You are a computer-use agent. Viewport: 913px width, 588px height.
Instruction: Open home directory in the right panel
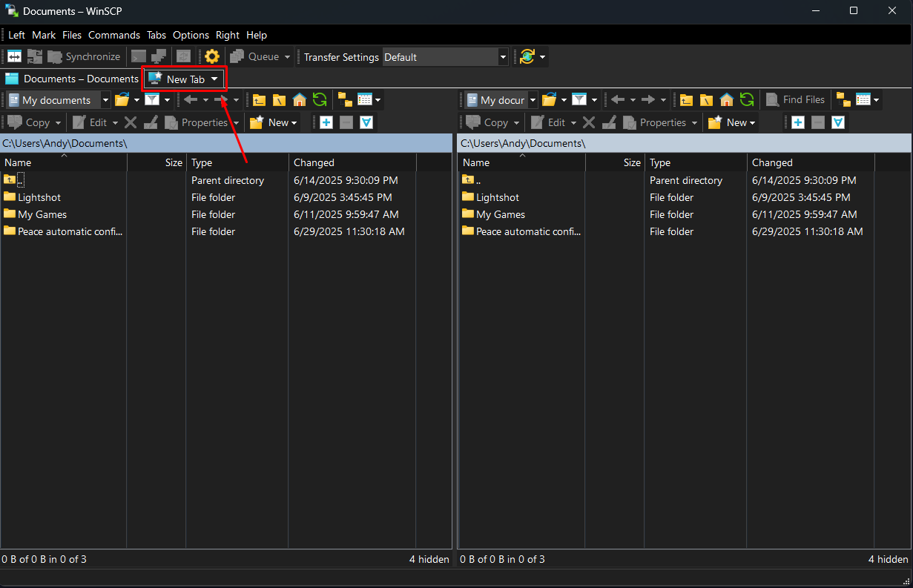coord(726,99)
